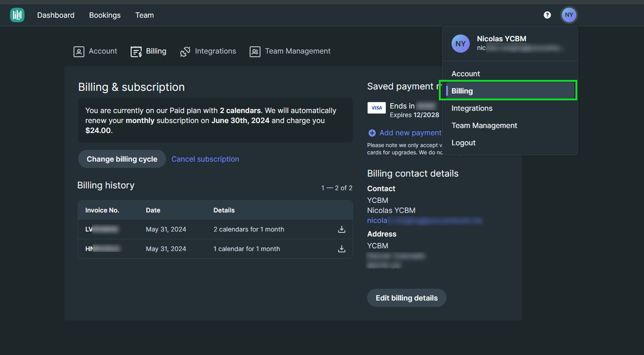This screenshot has height=355, width=644.
Task: Select Team Management in profile menu
Action: pyautogui.click(x=484, y=125)
